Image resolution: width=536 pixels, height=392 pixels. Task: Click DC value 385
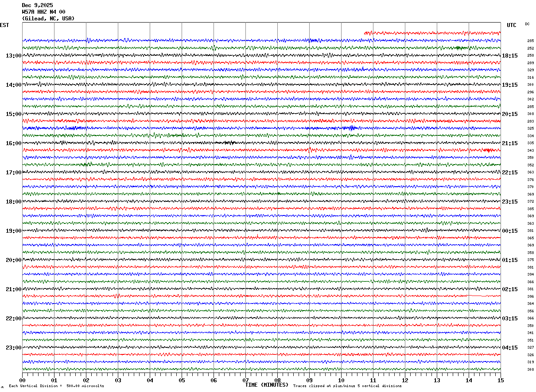click(530, 209)
